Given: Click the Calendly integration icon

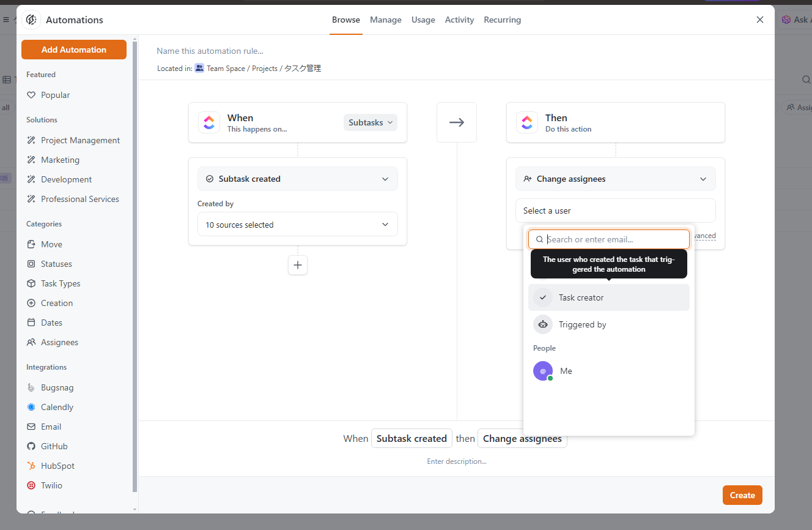Looking at the screenshot, I should coord(31,407).
